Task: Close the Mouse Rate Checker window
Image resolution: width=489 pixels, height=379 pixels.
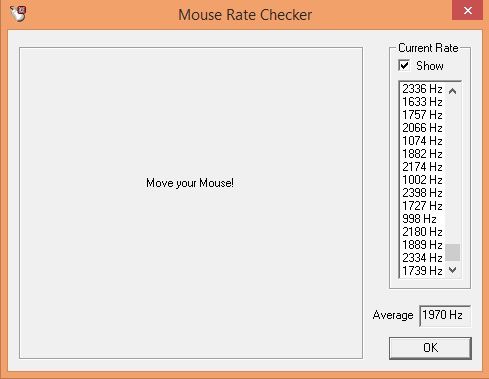Action: coord(467,10)
